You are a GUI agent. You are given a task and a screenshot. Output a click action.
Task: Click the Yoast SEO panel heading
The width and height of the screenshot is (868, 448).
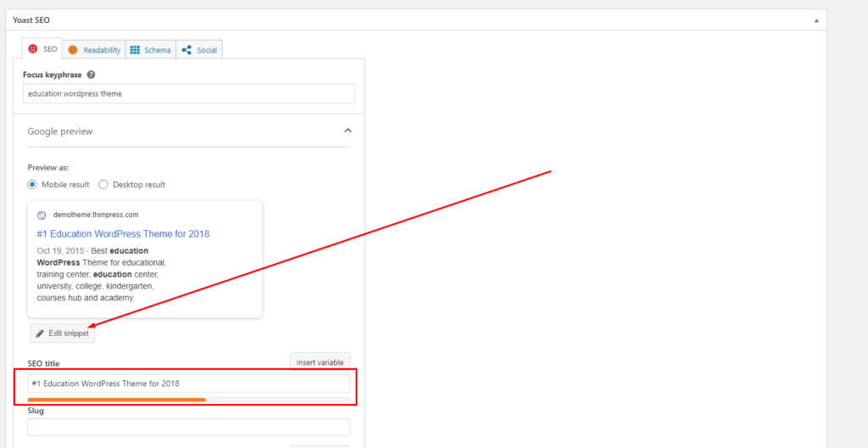31,20
